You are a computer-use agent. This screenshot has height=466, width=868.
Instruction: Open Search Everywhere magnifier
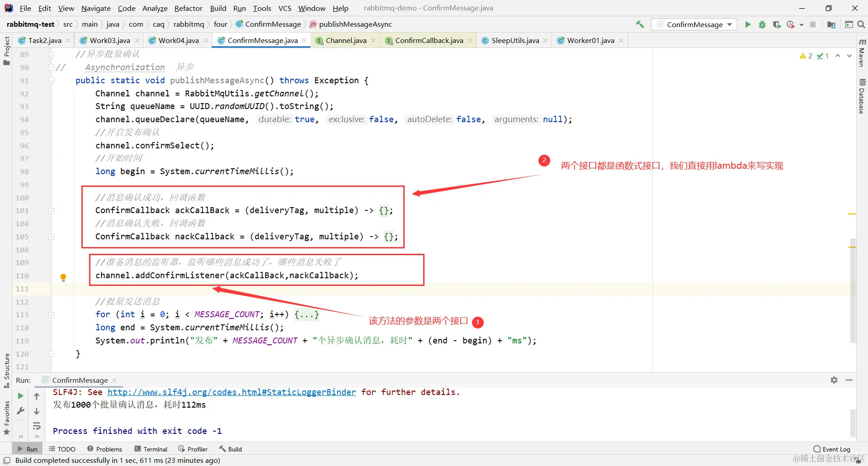[x=861, y=24]
